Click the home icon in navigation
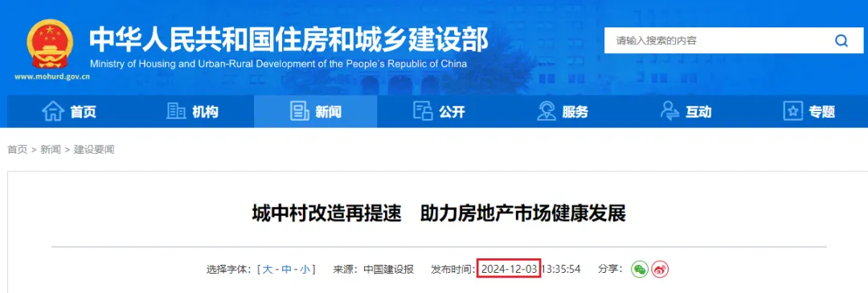Screen dimensions: 868x293 point(53,112)
